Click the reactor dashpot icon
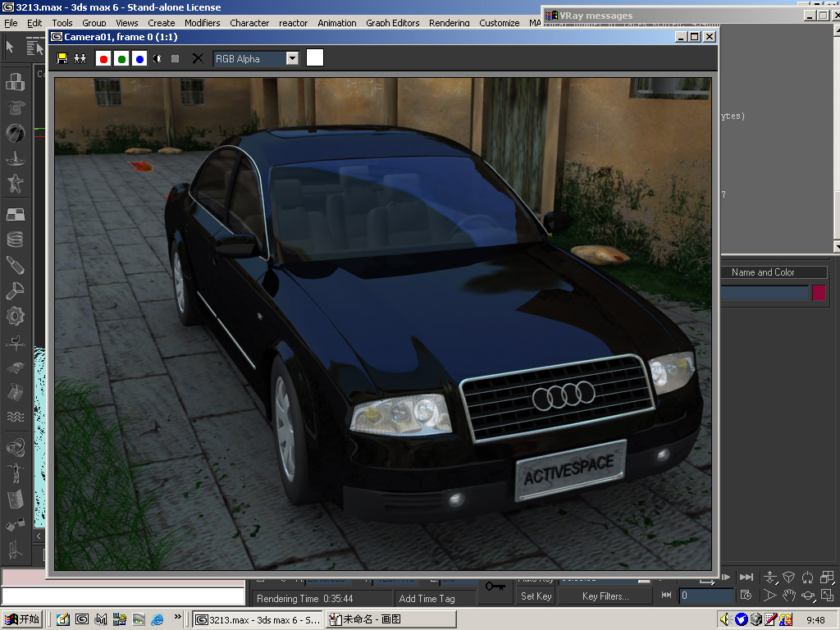Viewport: 840px width, 630px height. pos(15,265)
